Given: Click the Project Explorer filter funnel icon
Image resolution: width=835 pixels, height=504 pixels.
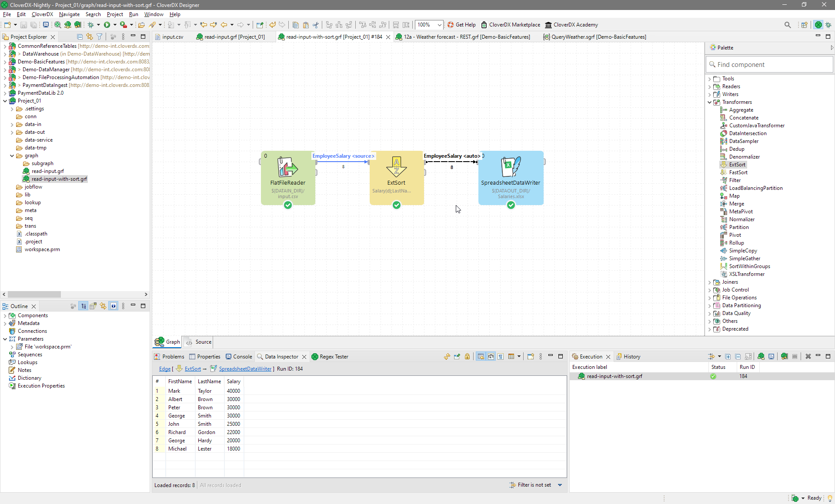Looking at the screenshot, I should [100, 37].
